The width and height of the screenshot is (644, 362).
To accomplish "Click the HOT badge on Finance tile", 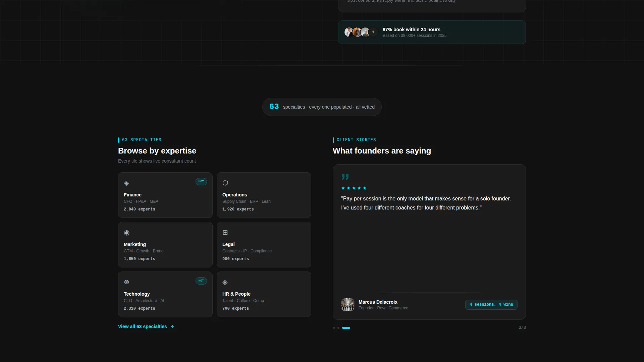I will pyautogui.click(x=201, y=181).
